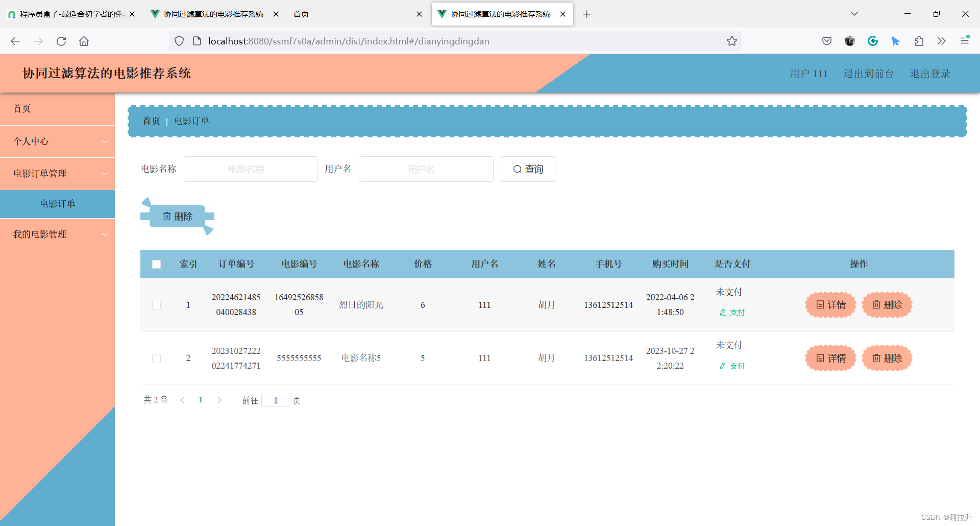Click 用户 111 in the header
The height and width of the screenshot is (526, 980).
click(808, 74)
